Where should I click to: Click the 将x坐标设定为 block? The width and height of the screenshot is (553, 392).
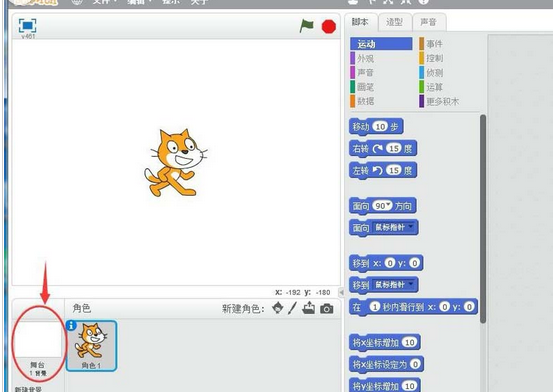click(386, 364)
